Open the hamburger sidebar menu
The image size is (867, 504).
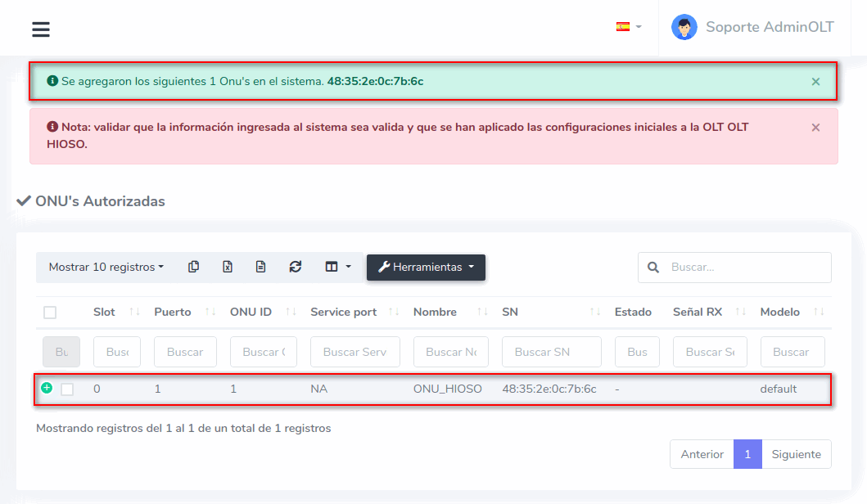(41, 29)
